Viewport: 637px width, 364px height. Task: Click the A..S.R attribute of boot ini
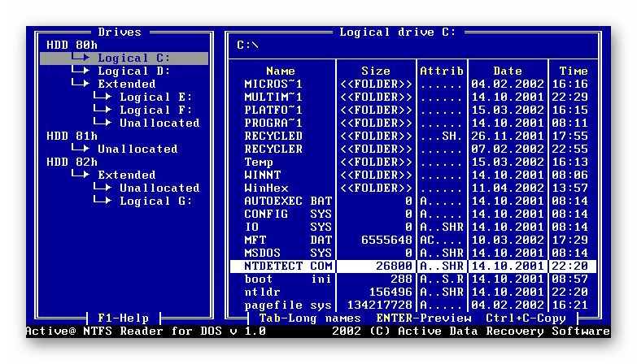[442, 279]
